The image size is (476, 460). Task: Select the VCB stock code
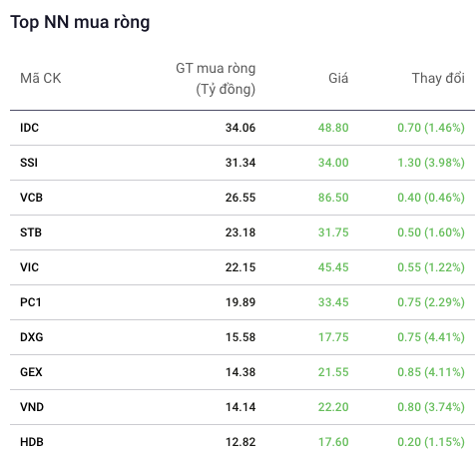(x=31, y=198)
